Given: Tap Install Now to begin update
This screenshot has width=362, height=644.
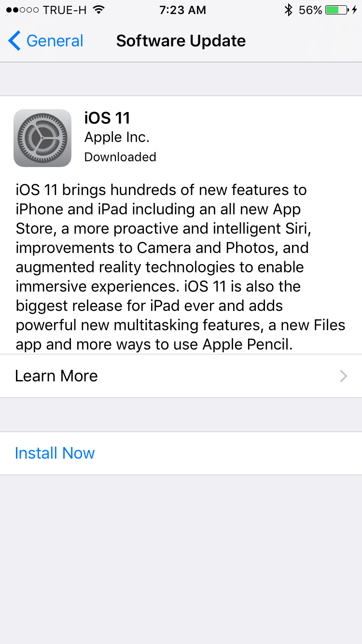Looking at the screenshot, I should tap(55, 453).
